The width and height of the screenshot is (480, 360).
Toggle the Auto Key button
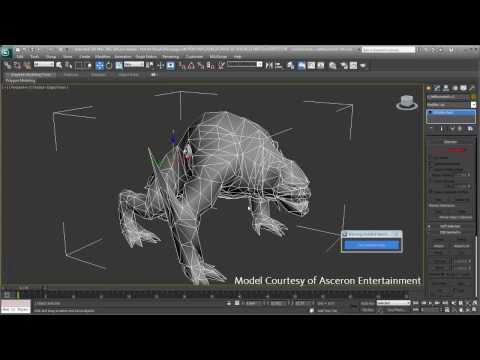click(x=368, y=303)
